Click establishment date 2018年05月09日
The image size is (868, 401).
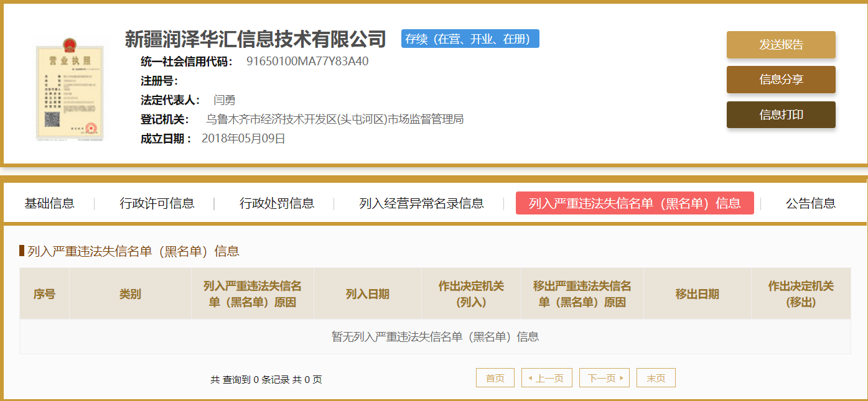tap(243, 139)
